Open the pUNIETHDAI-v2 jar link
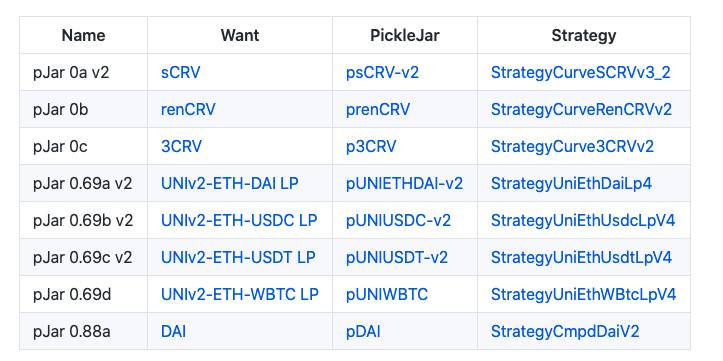This screenshot has width=723, height=361. point(404,183)
